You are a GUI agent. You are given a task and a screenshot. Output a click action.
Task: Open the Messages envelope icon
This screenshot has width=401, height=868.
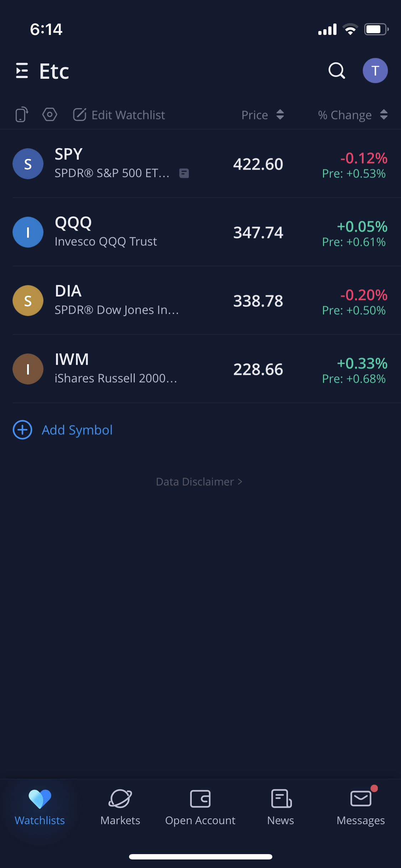361,798
